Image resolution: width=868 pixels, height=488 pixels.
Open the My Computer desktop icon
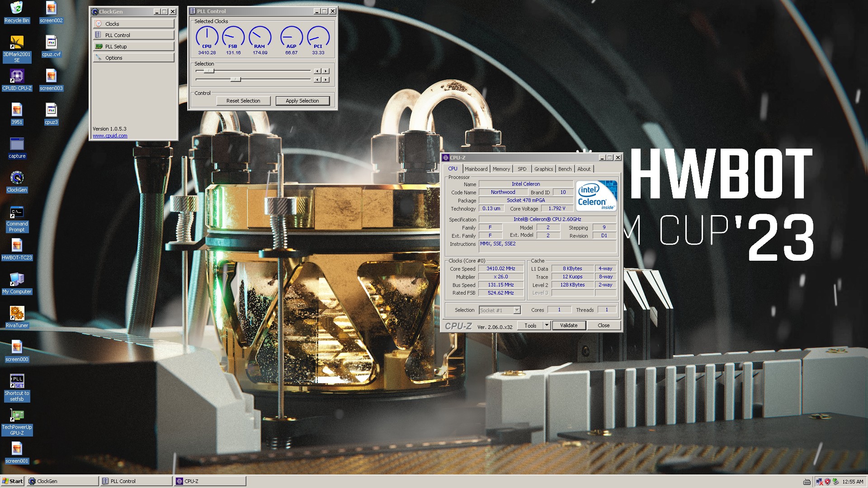point(17,283)
